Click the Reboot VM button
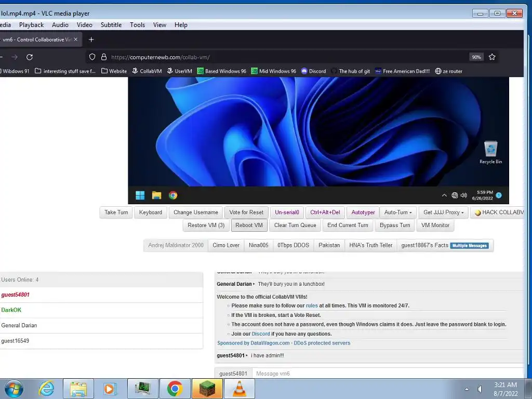This screenshot has width=532, height=399. point(249,225)
